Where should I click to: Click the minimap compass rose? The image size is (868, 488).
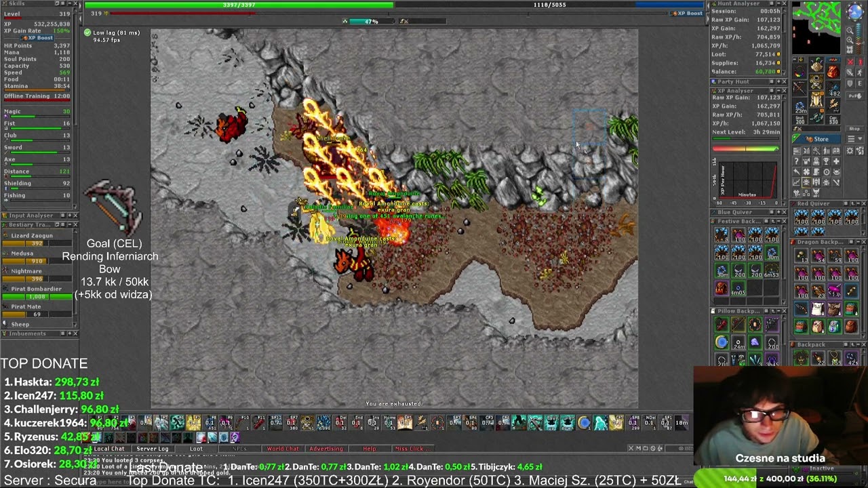855,12
